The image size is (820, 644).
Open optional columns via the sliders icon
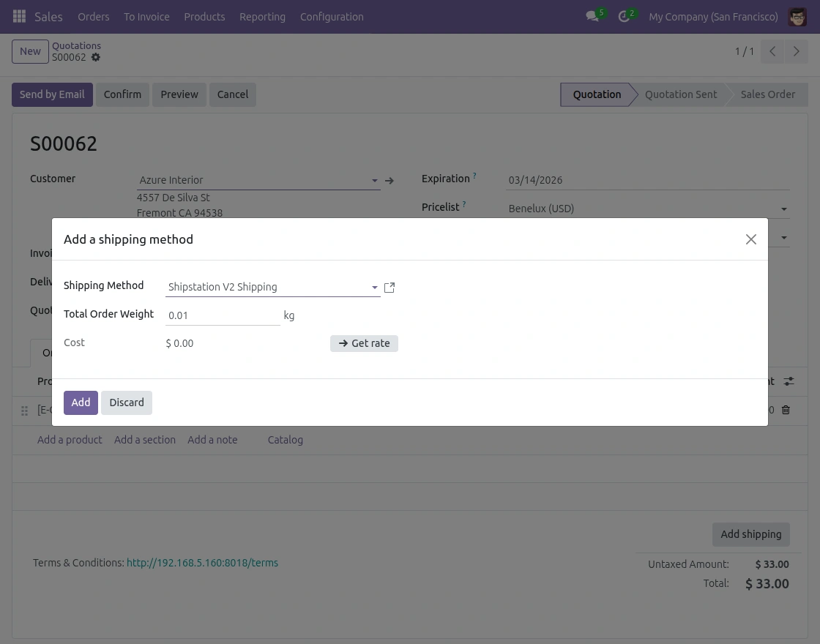tap(789, 381)
